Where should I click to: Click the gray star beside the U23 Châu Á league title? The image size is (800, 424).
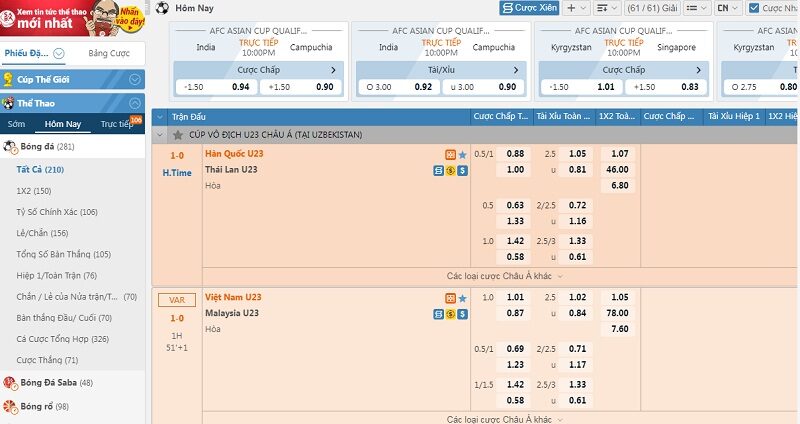point(178,134)
